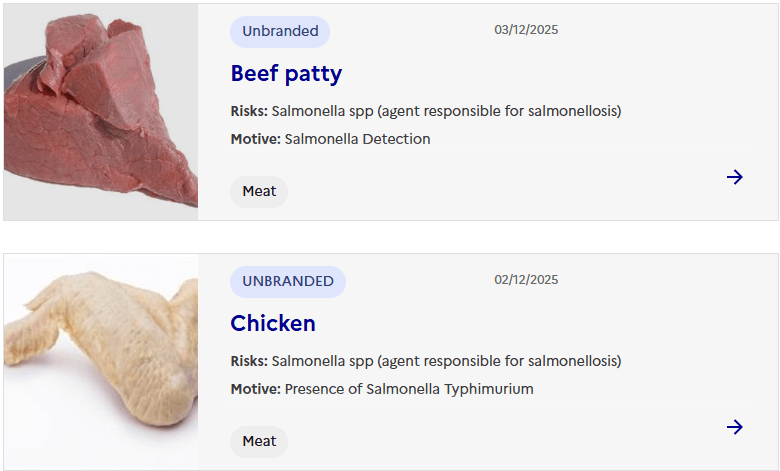Select the Meat tag under Beef patty
This screenshot has height=471, width=780.
(259, 191)
